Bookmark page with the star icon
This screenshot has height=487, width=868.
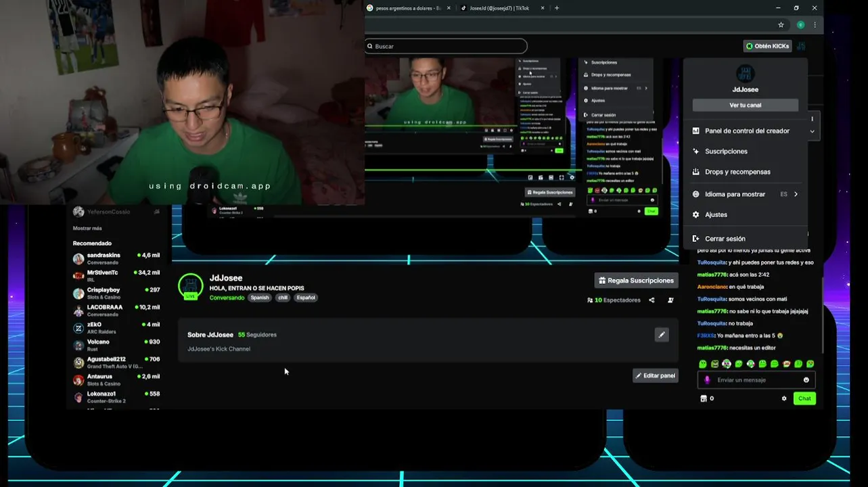pos(781,25)
